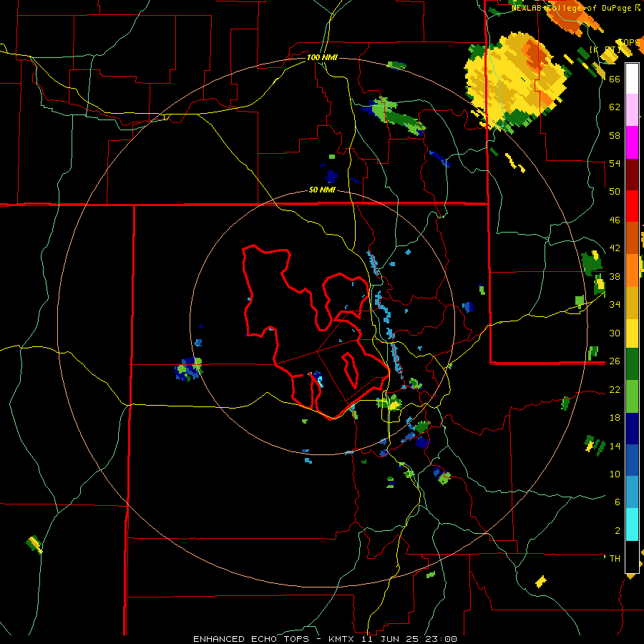This screenshot has width=644, height=644.
Task: Click the light green swatch in the legend
Action: [632, 396]
